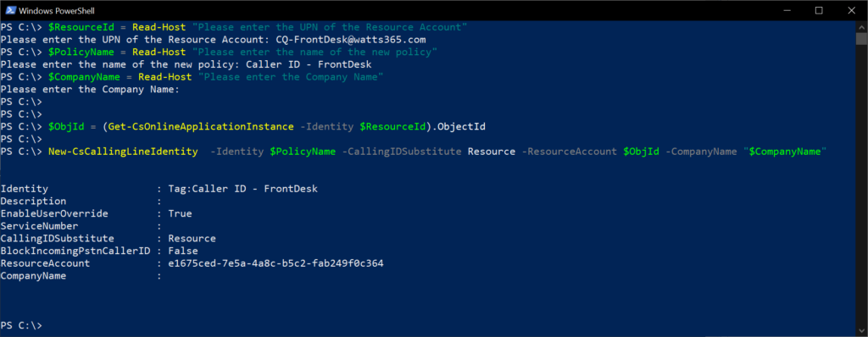The height and width of the screenshot is (337, 868).
Task: Click the New-CsCallingLineIdentity command text
Action: (123, 151)
